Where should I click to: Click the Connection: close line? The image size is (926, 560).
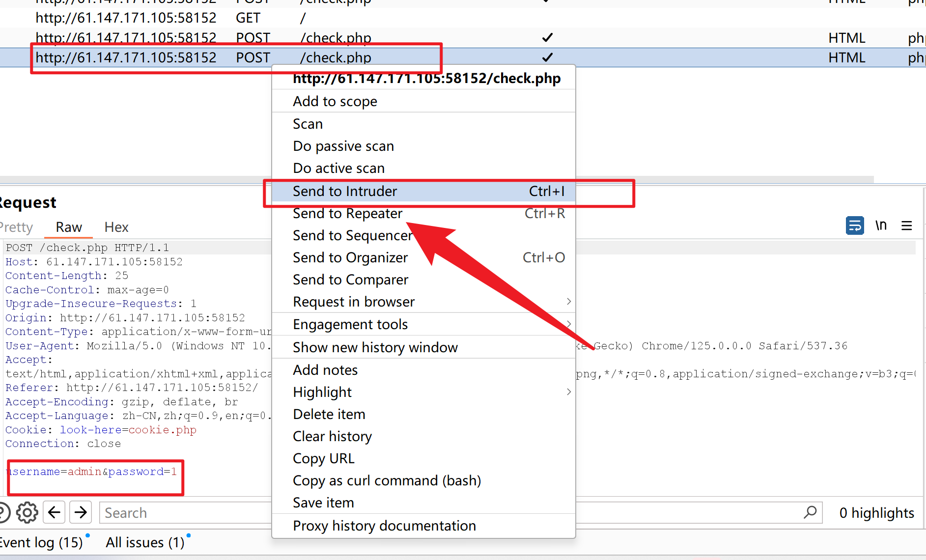[x=63, y=444]
